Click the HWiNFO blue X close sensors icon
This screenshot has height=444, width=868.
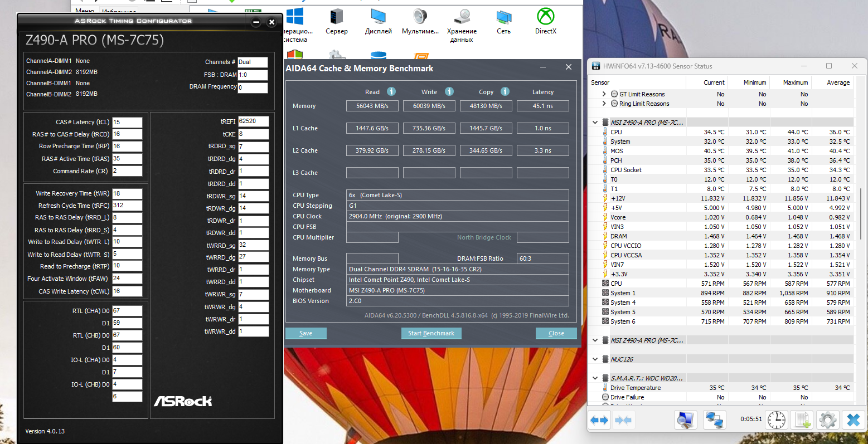(x=853, y=419)
